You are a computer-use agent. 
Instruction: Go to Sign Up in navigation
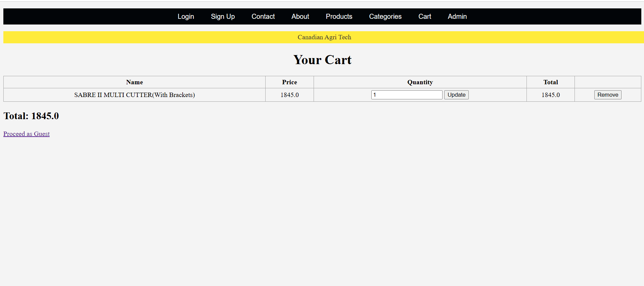click(x=223, y=16)
